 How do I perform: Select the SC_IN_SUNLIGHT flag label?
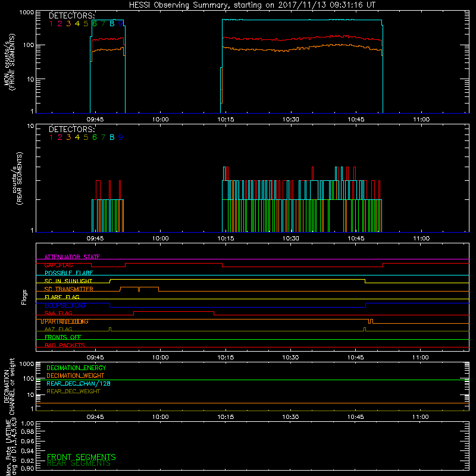coord(68,281)
